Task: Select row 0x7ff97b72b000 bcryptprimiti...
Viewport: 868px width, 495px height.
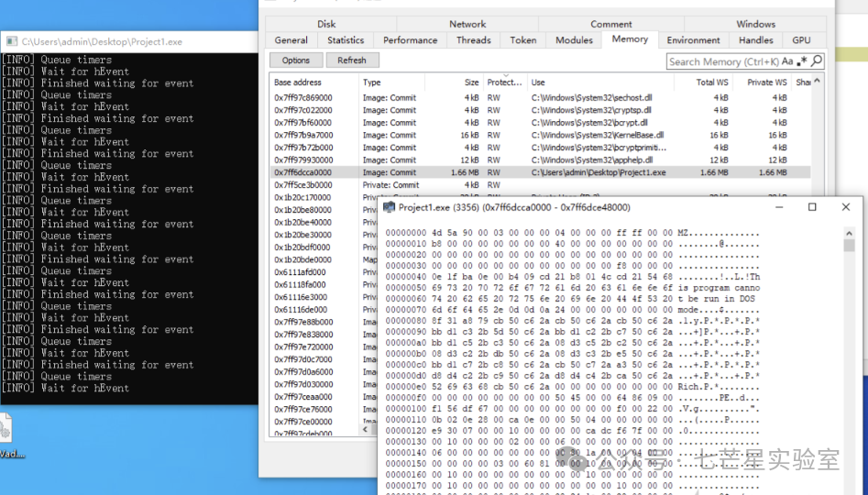Action: [x=540, y=148]
